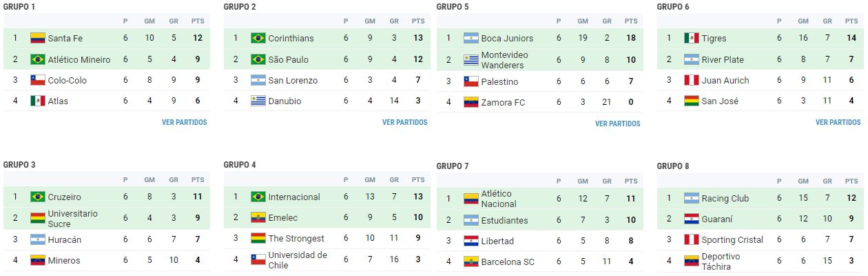The width and height of the screenshot is (868, 276).
Task: Click the Paraguay flag beside Libertad
Action: (471, 241)
